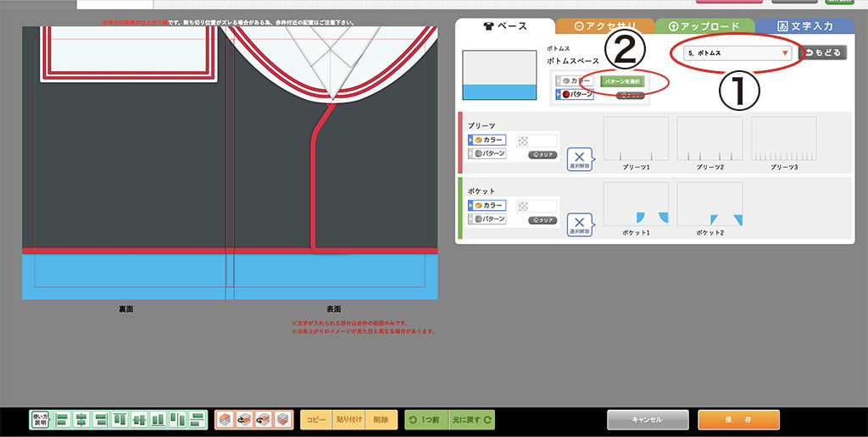868x437 pixels.
Task: Align selected objects to the right edge
Action: click(101, 420)
